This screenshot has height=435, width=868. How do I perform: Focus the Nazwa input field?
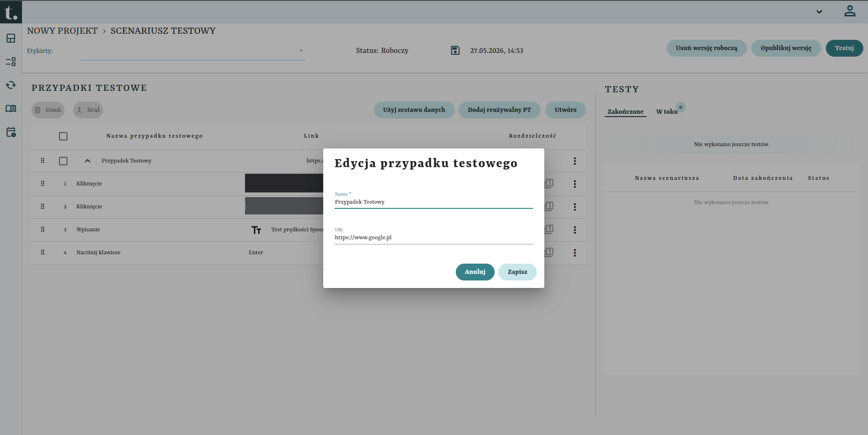434,202
